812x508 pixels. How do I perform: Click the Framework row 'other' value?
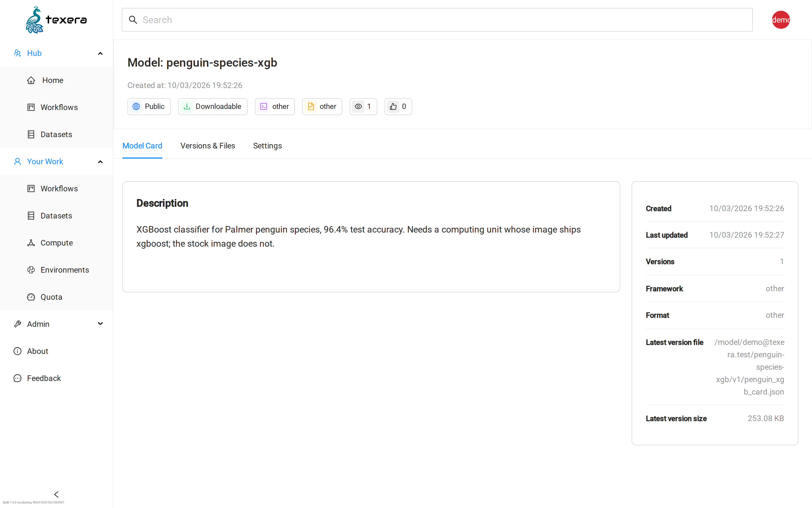click(x=775, y=289)
